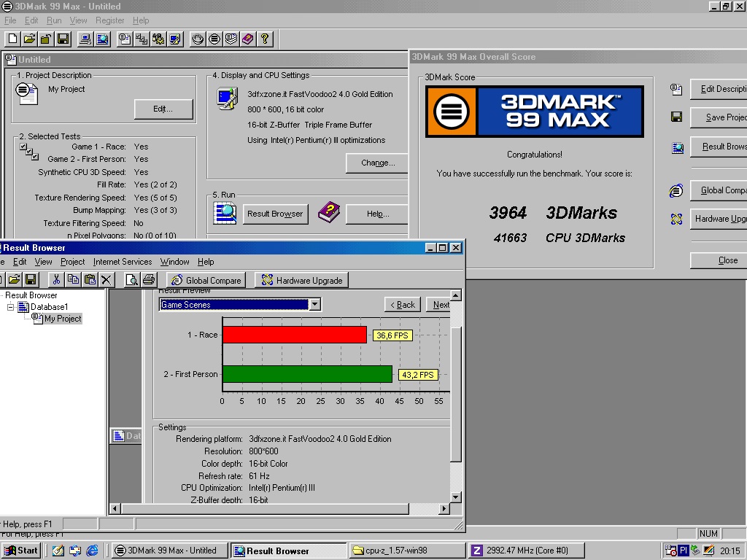Click Save Project button in score dialog
This screenshot has width=747, height=560.
(x=719, y=117)
